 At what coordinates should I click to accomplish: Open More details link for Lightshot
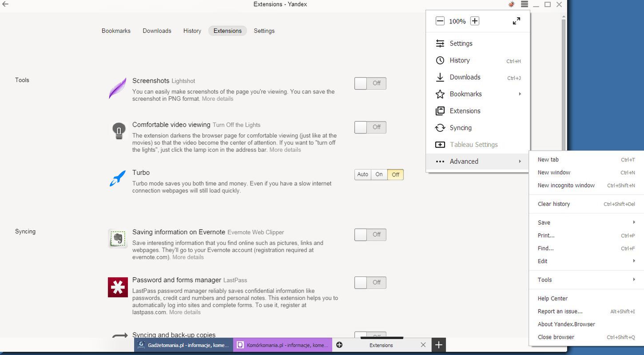pos(218,99)
